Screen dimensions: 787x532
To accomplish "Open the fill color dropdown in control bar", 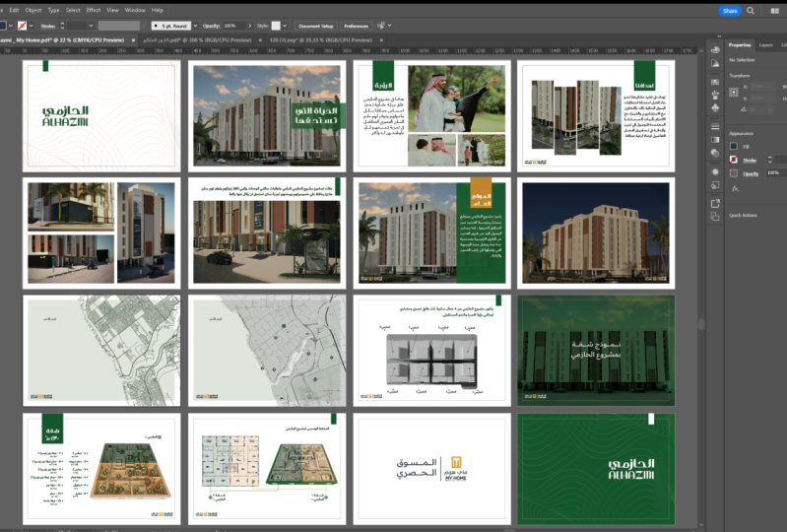I will click(x=11, y=26).
